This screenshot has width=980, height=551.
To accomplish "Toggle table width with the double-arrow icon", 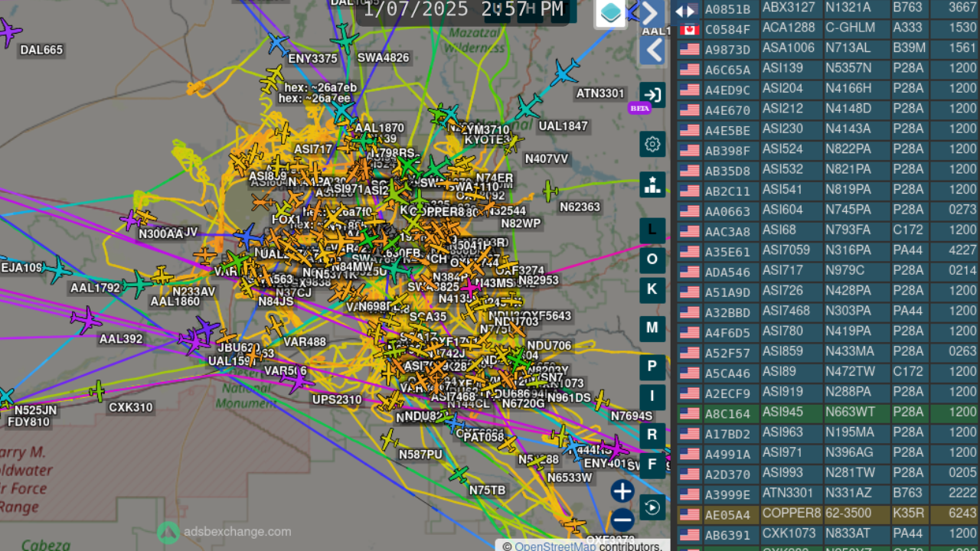I will tap(684, 11).
